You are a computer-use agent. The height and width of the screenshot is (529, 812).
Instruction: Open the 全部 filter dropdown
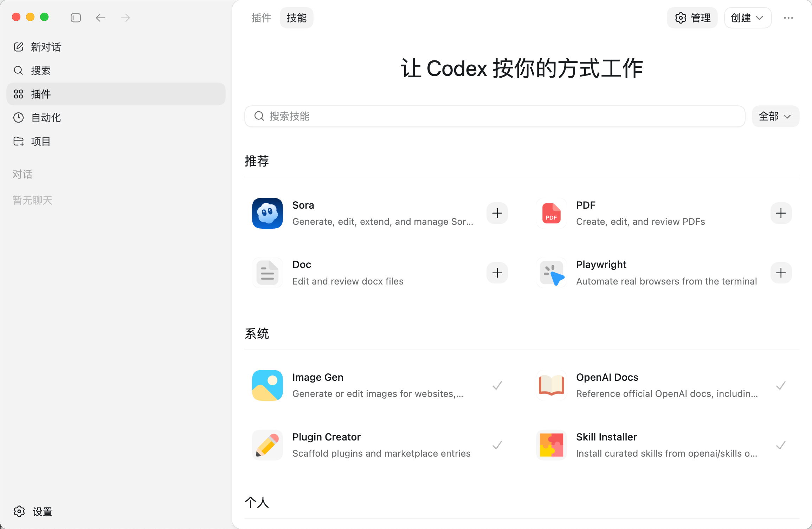pyautogui.click(x=775, y=116)
